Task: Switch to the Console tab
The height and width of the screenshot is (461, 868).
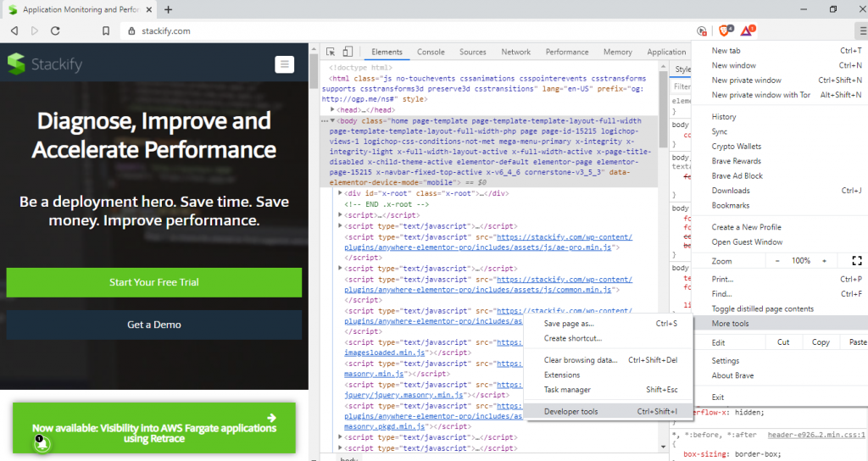Action: (431, 52)
